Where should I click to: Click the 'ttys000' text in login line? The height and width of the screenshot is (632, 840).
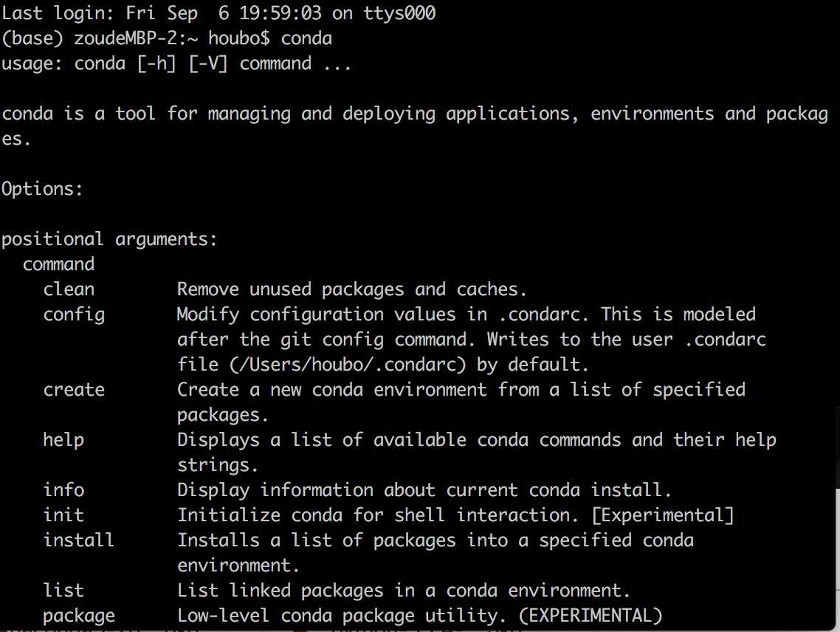click(399, 13)
